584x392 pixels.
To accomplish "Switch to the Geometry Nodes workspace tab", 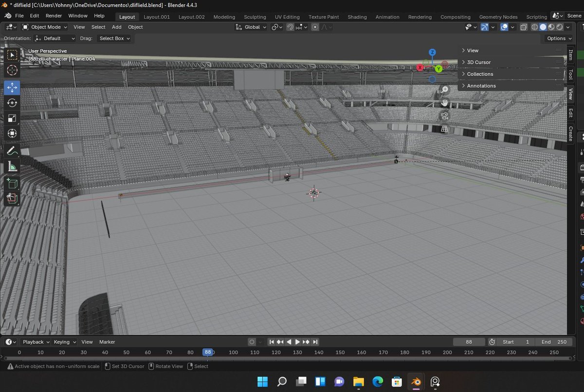I will tap(498, 17).
